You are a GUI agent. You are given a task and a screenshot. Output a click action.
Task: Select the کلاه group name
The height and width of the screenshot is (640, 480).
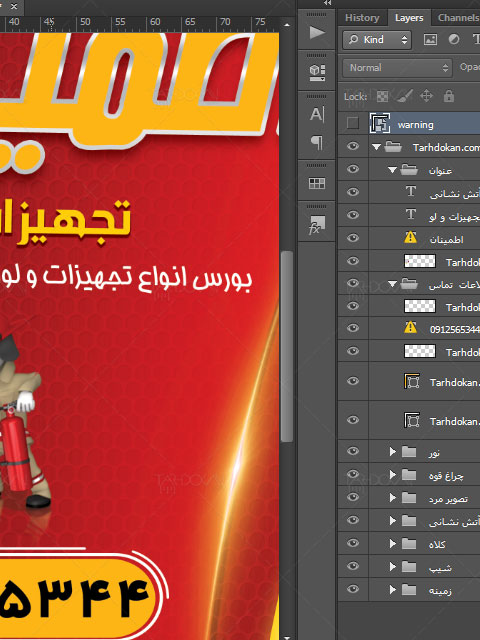437,544
